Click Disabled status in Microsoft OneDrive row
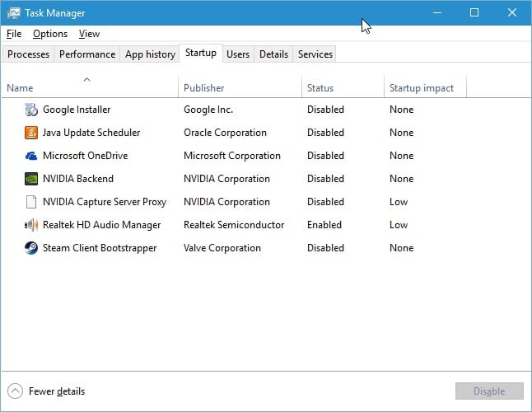The height and width of the screenshot is (412, 532). pyautogui.click(x=326, y=156)
